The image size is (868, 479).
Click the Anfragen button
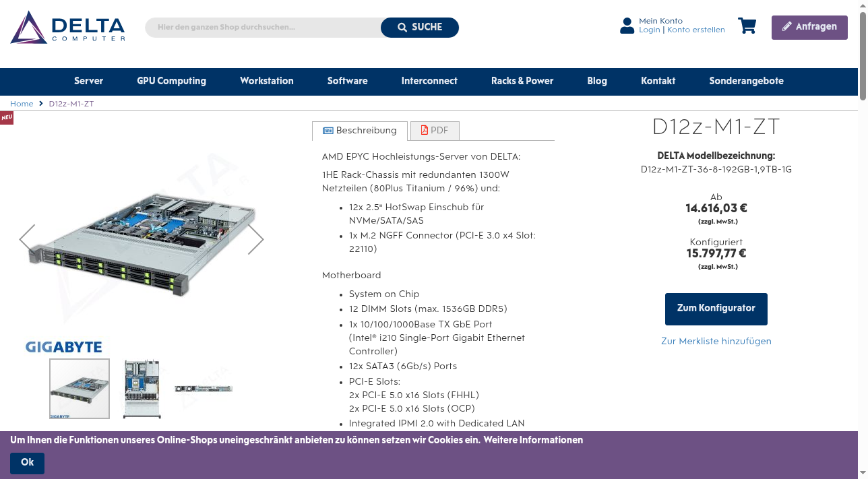(x=809, y=28)
